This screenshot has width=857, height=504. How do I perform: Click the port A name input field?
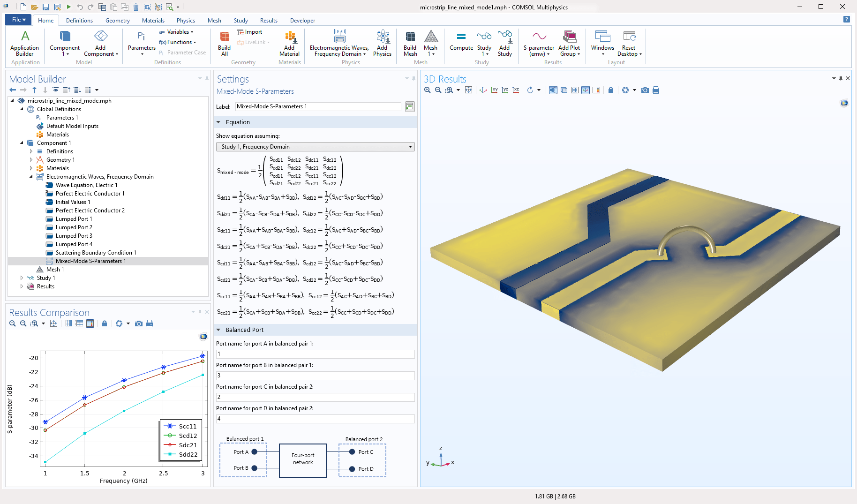click(x=315, y=354)
